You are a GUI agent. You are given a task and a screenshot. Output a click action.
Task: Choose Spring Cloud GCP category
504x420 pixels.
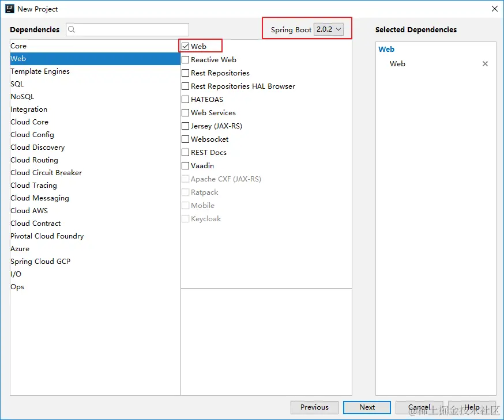click(x=95, y=262)
